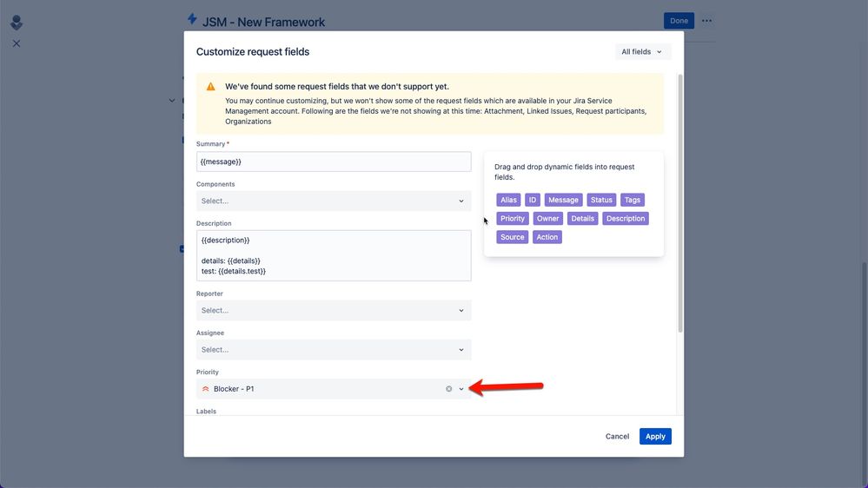Select the ID dynamic field tag
Viewport: 868px width, 488px height.
point(533,200)
